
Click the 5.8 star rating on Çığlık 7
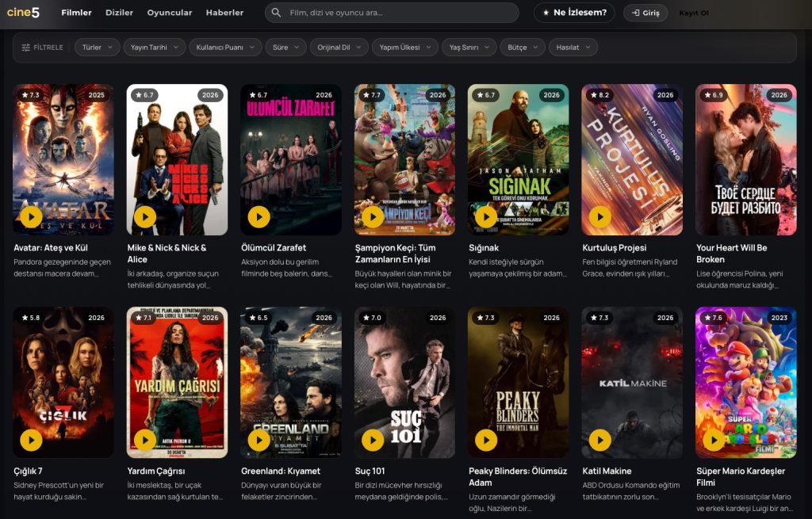[x=31, y=318]
